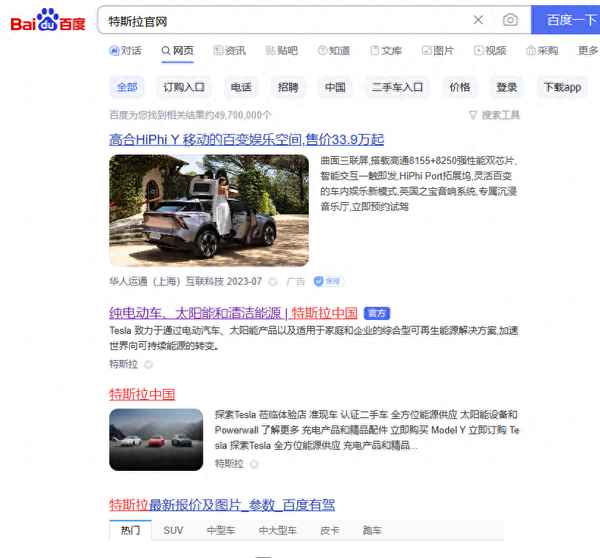Select the 全部 filter chip
Screen dimensions: 600x558
click(x=127, y=87)
